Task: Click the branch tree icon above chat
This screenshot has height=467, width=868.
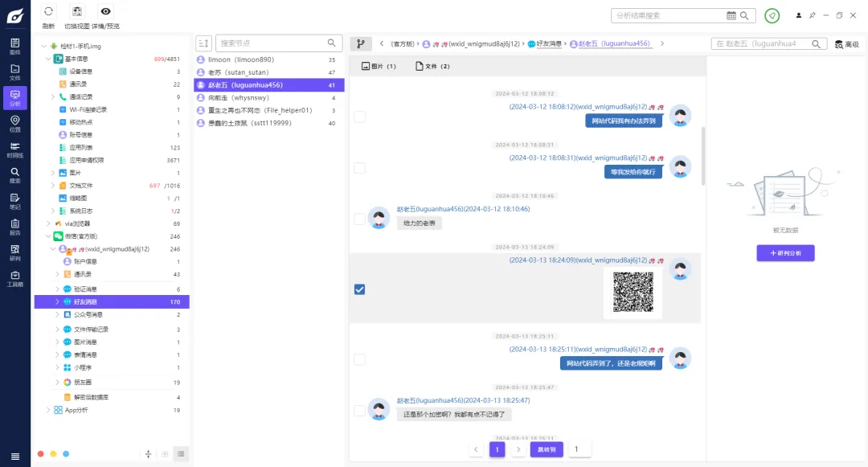Action: pyautogui.click(x=359, y=44)
